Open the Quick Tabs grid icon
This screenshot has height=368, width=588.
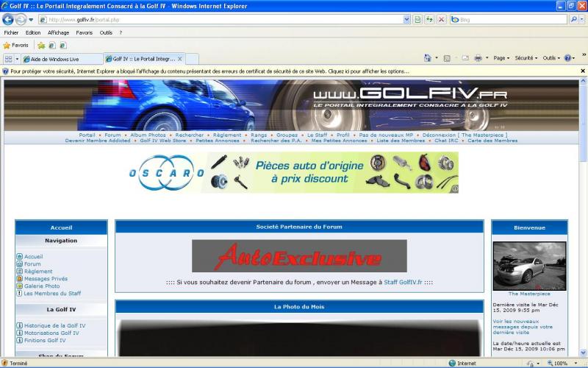point(8,59)
